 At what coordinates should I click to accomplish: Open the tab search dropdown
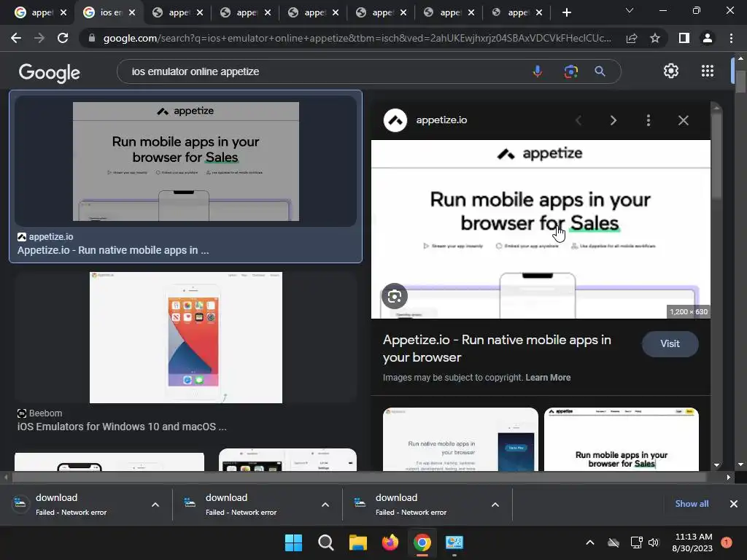[630, 10]
